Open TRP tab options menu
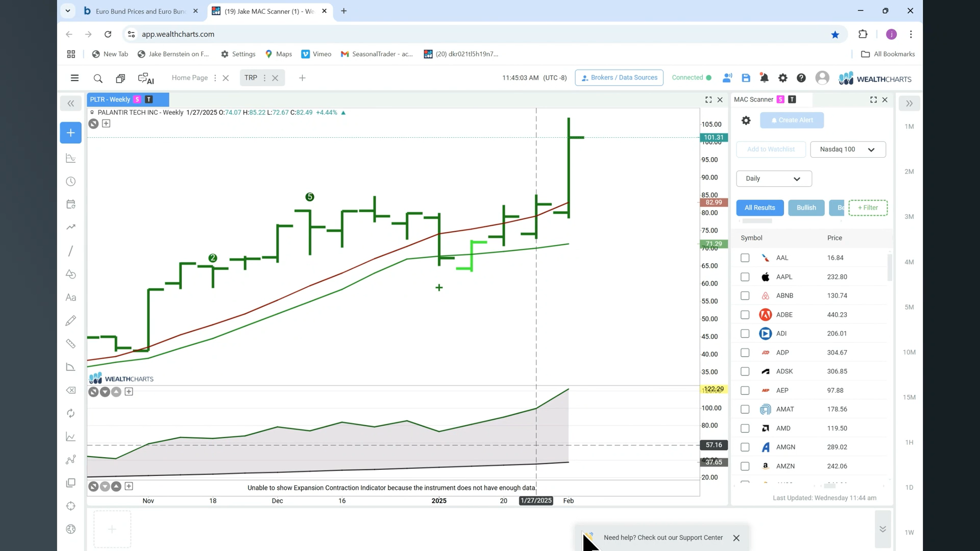980x551 pixels. point(264,78)
